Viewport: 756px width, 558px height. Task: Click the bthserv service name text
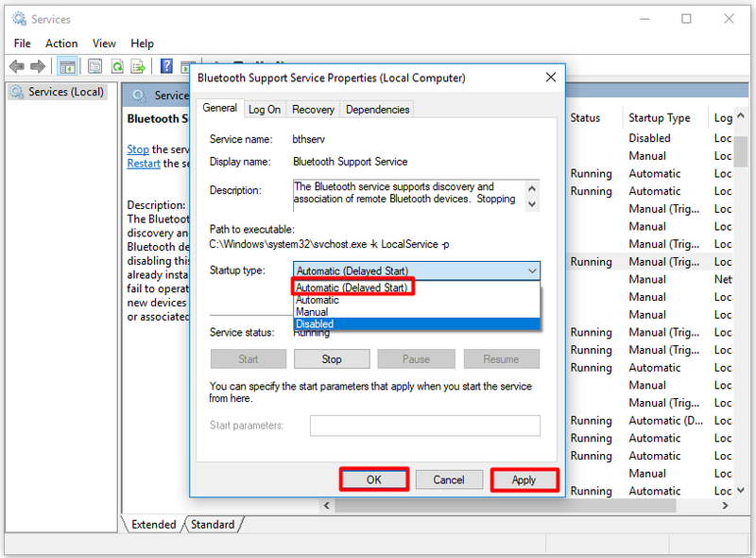pos(309,139)
